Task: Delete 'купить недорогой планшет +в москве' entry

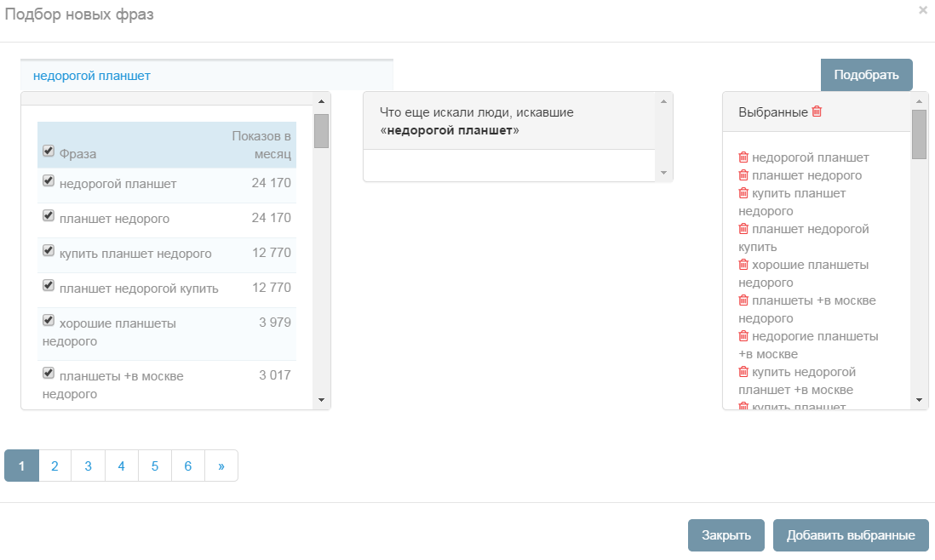Action: [743, 372]
